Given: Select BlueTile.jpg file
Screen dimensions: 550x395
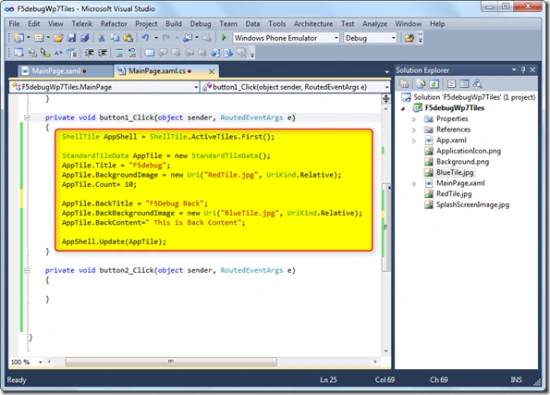Looking at the screenshot, I should (454, 173).
